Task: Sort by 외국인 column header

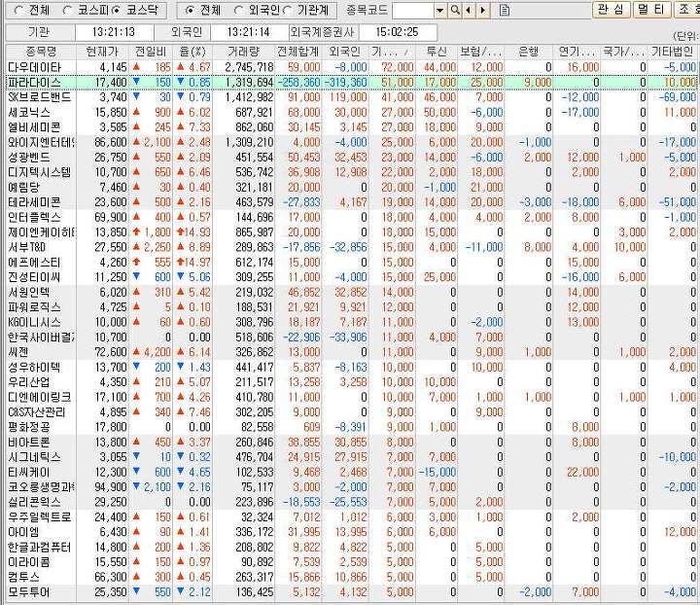Action: click(x=345, y=52)
